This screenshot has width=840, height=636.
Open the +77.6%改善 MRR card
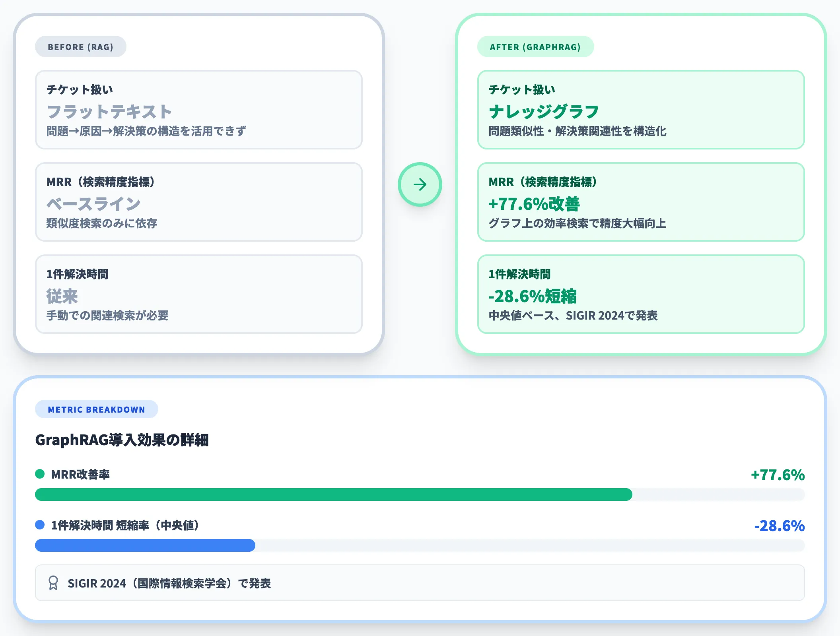[x=641, y=202]
